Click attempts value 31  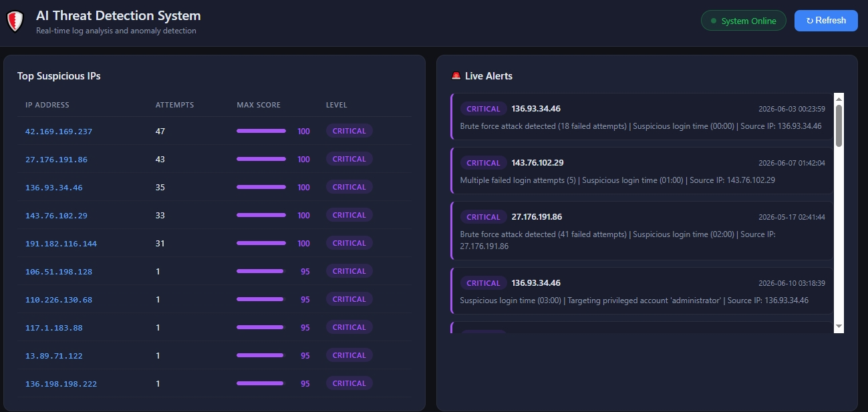[160, 244]
